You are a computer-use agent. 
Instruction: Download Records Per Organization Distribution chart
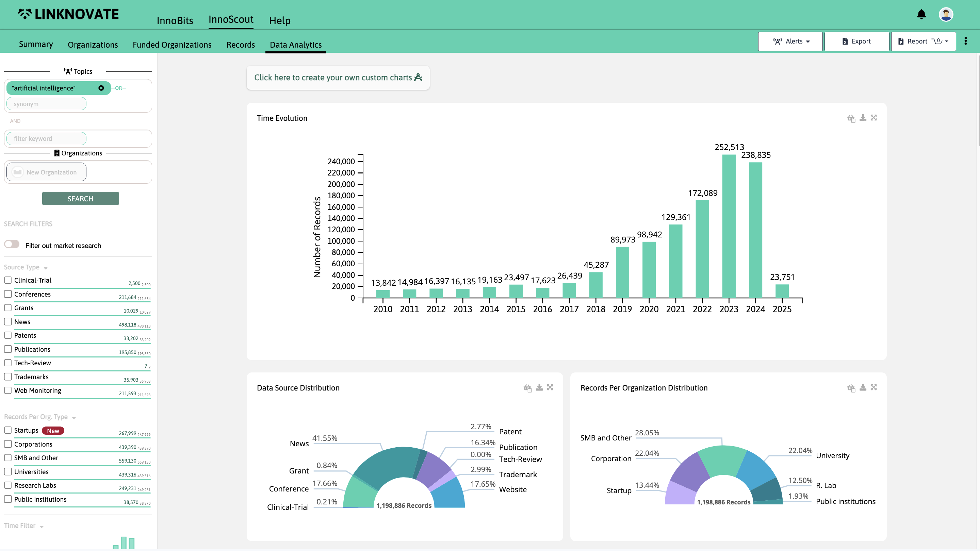pos(863,387)
